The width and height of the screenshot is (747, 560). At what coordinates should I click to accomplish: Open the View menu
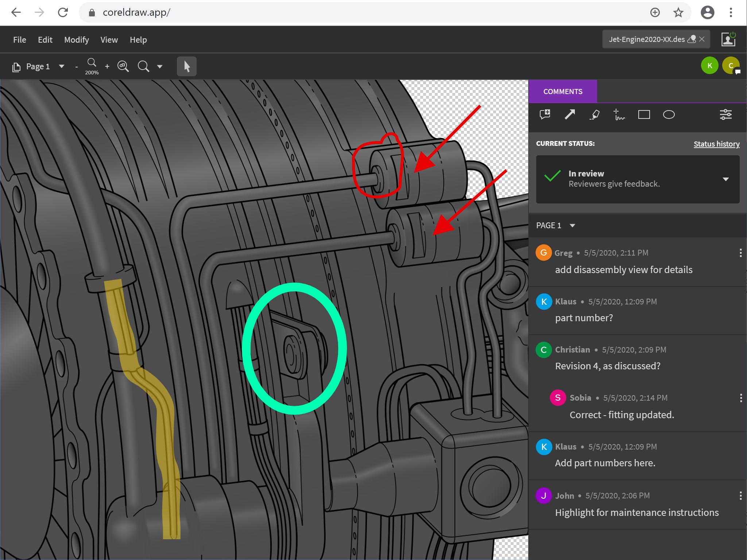pos(108,39)
